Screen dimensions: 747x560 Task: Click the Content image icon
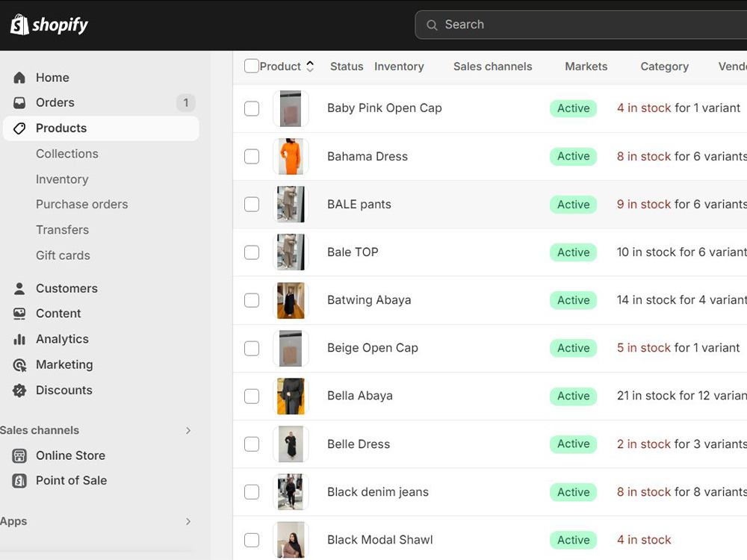(x=19, y=314)
